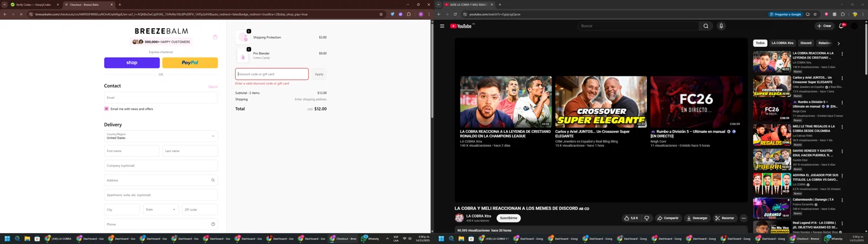
Task: Click the Compartir share button
Action: (x=668, y=218)
